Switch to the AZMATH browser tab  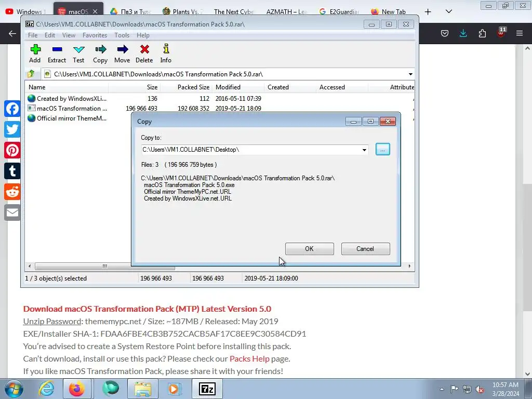coord(287,11)
